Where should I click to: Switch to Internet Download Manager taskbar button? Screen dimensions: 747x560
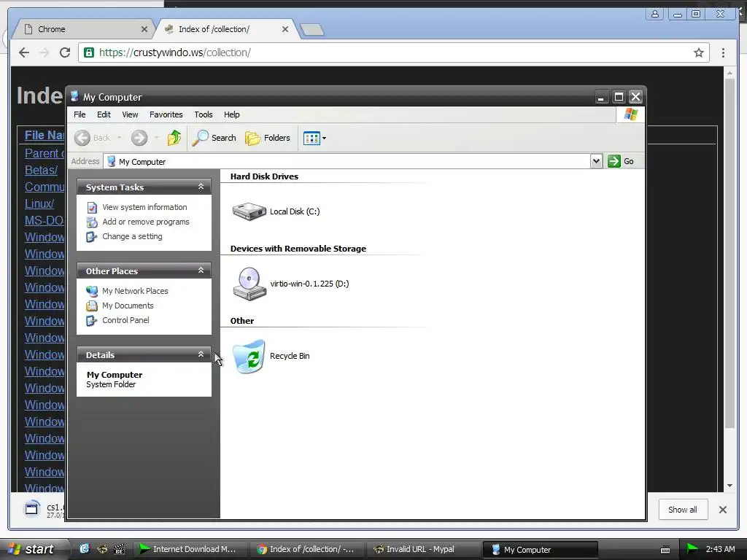pos(189,549)
